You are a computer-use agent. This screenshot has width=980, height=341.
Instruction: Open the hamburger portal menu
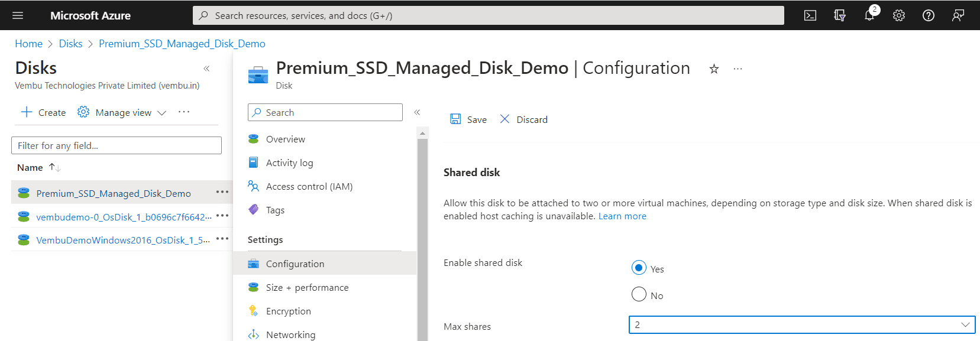point(18,15)
